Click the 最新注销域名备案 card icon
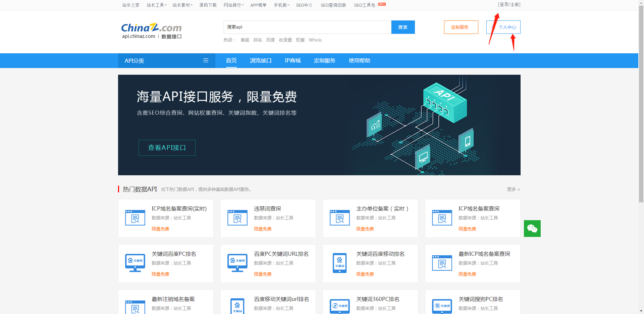 tap(135, 307)
